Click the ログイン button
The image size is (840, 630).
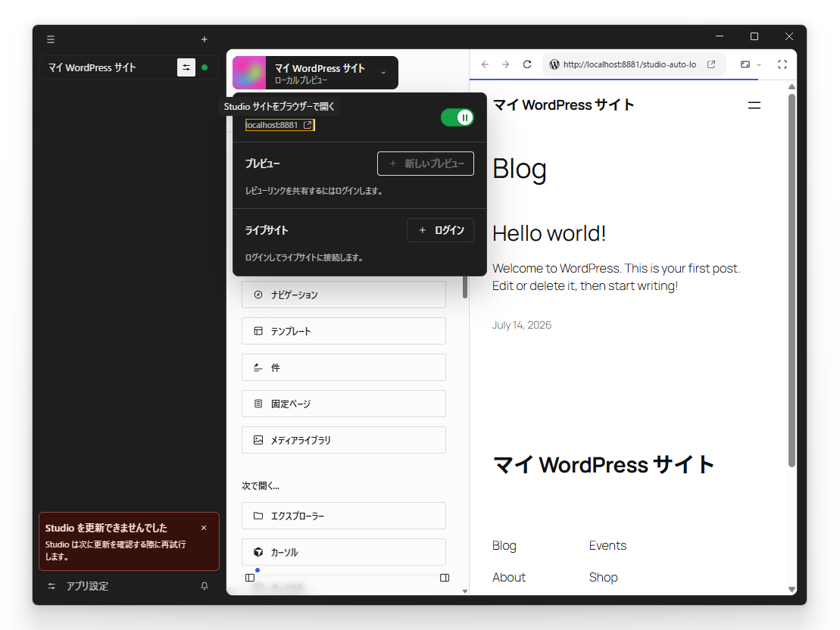coord(440,230)
